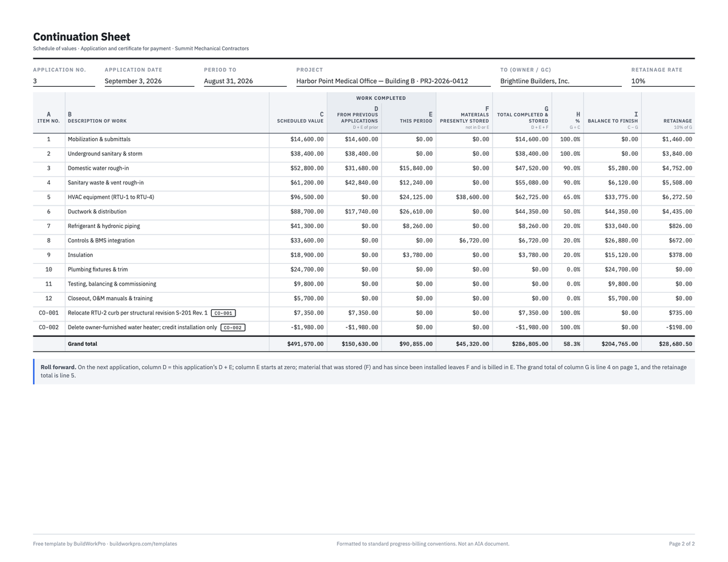Click the Continuation Sheet title
Screen dimensions: 728x562
pos(82,37)
